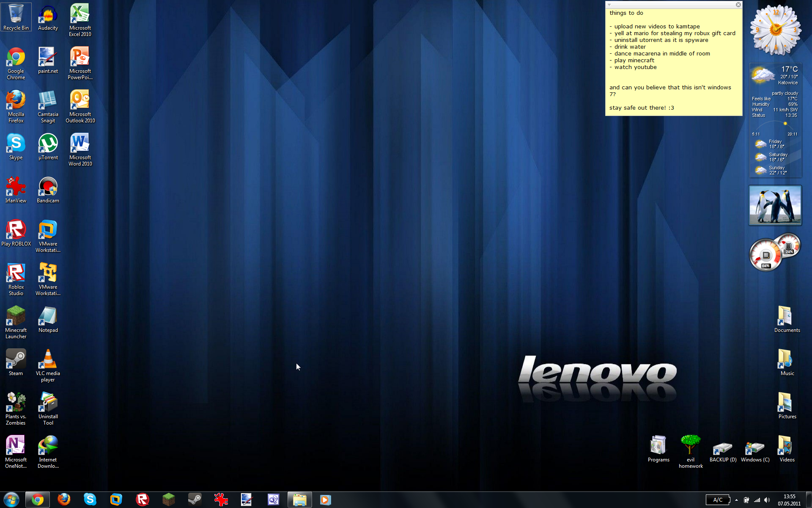The width and height of the screenshot is (812, 508).
Task: Click the Microsoft Outlook 2010 desktop icon
Action: (x=80, y=106)
